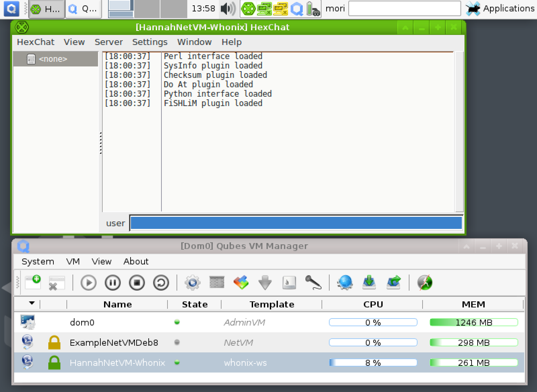Open the Help menu in HexChat
This screenshot has width=537, height=392.
pos(231,42)
